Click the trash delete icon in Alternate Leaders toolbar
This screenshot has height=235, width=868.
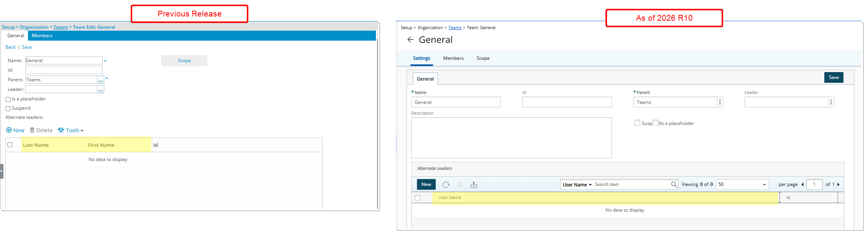(460, 185)
